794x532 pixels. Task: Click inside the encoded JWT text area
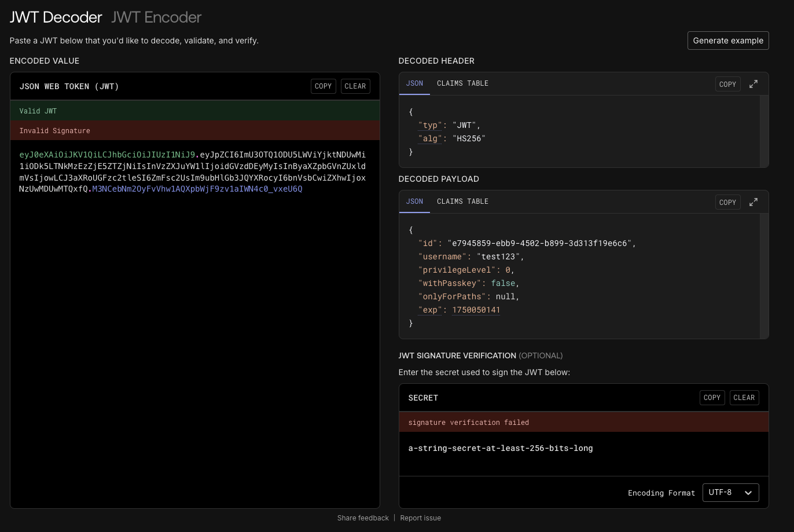194,324
